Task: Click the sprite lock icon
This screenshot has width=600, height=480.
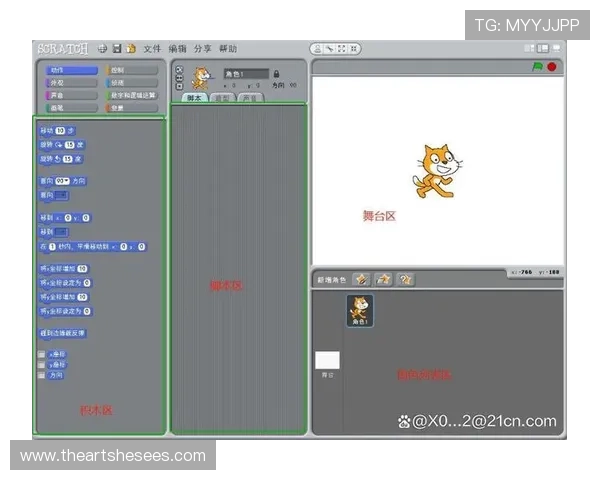Action: coord(276,74)
